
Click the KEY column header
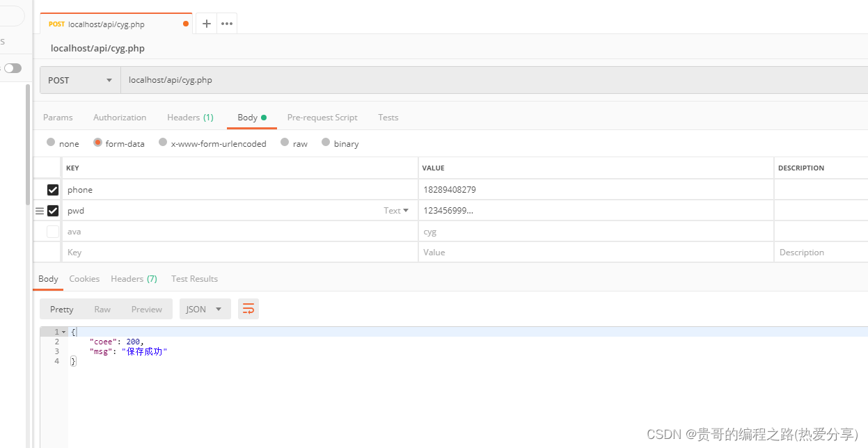(x=72, y=168)
